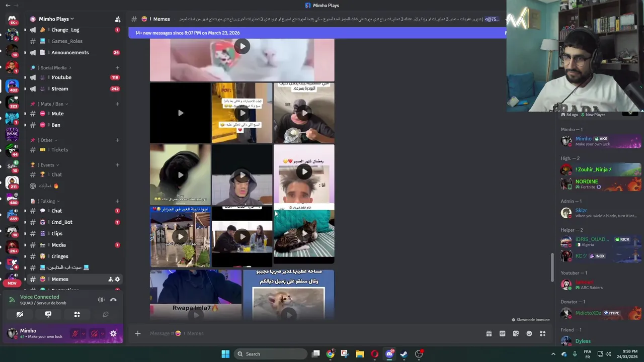Collapse the Other category
This screenshot has height=362, width=644.
(46, 140)
